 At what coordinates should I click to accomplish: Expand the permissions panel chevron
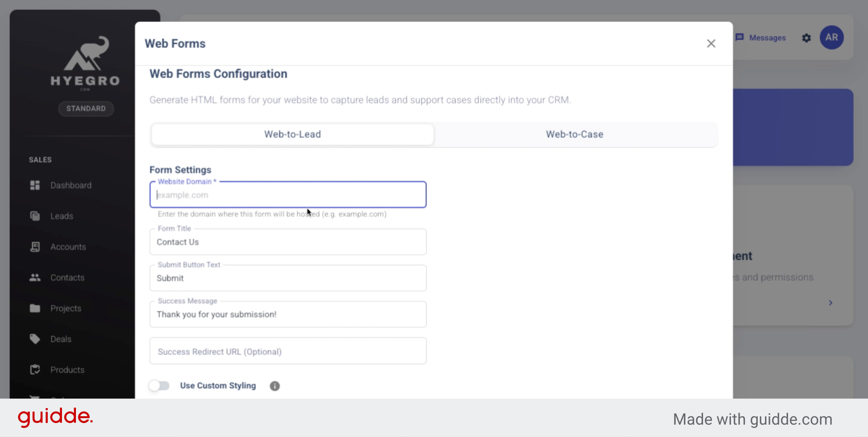pyautogui.click(x=831, y=303)
